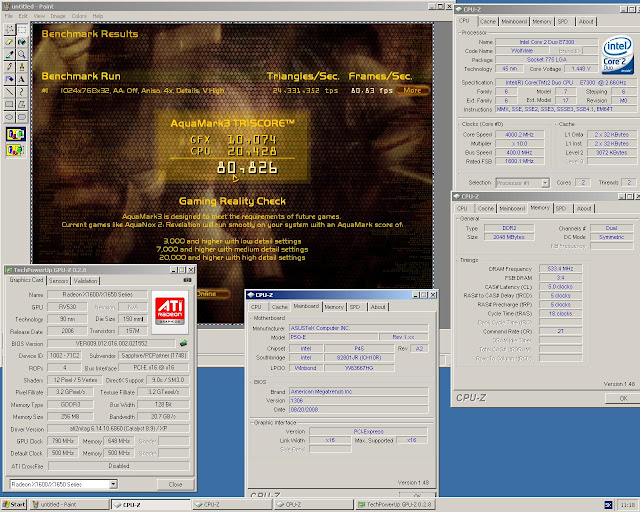This screenshot has width=640, height=512.
Task: Click the 80.83 fps result value
Action: [x=371, y=91]
